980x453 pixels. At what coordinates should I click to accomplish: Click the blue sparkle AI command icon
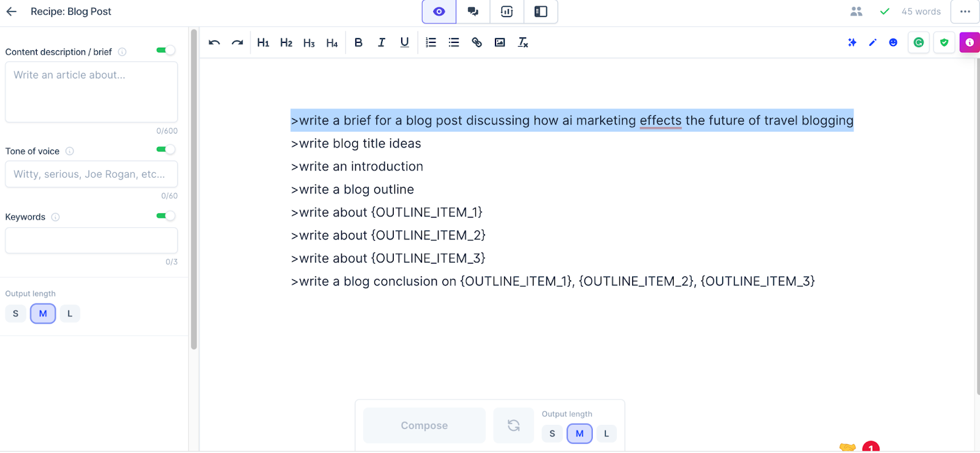[852, 42]
